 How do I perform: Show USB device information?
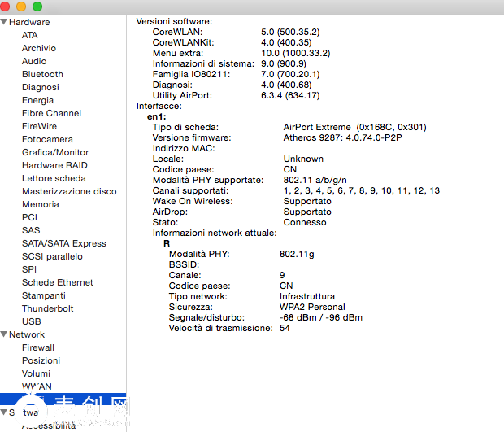pos(32,321)
